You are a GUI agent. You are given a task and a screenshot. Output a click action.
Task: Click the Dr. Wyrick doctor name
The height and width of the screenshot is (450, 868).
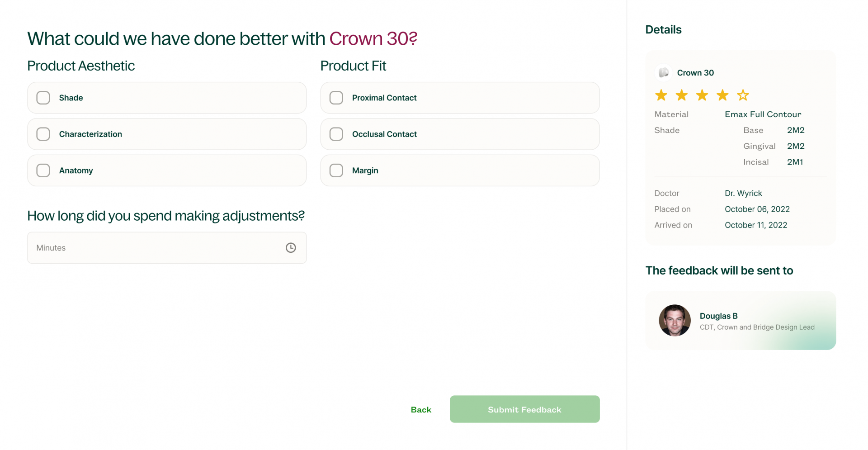[x=743, y=194]
